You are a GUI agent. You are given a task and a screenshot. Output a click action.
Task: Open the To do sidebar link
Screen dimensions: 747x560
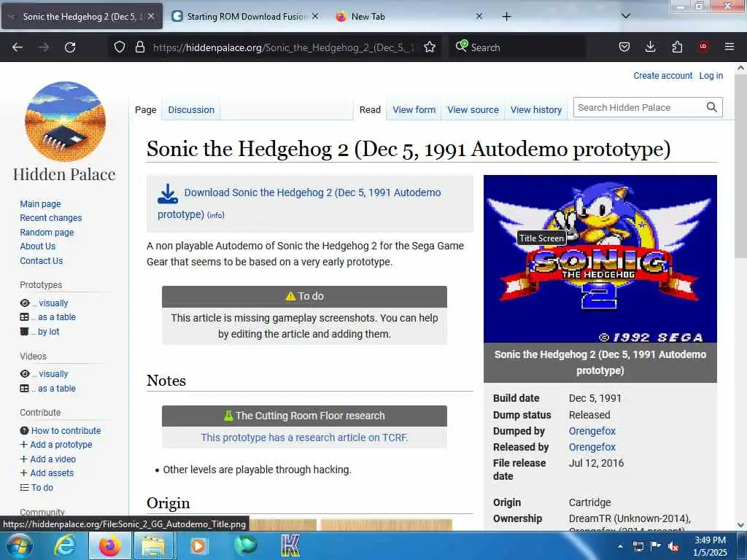(x=42, y=488)
